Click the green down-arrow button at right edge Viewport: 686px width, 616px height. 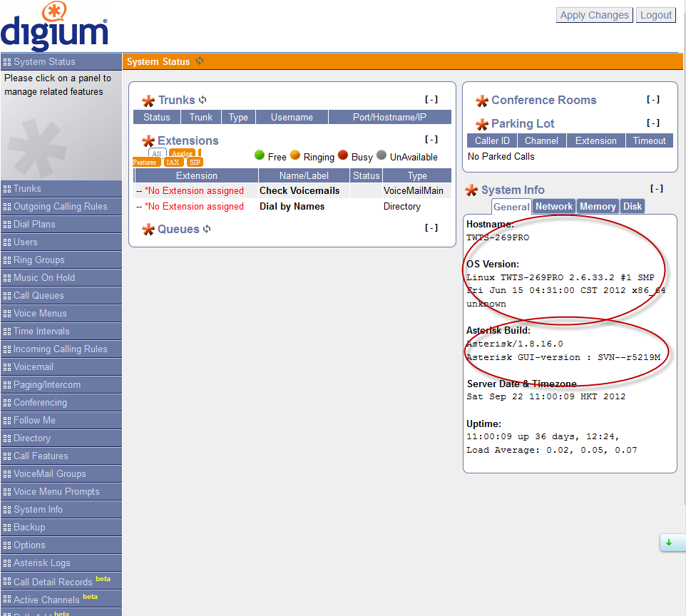point(670,543)
